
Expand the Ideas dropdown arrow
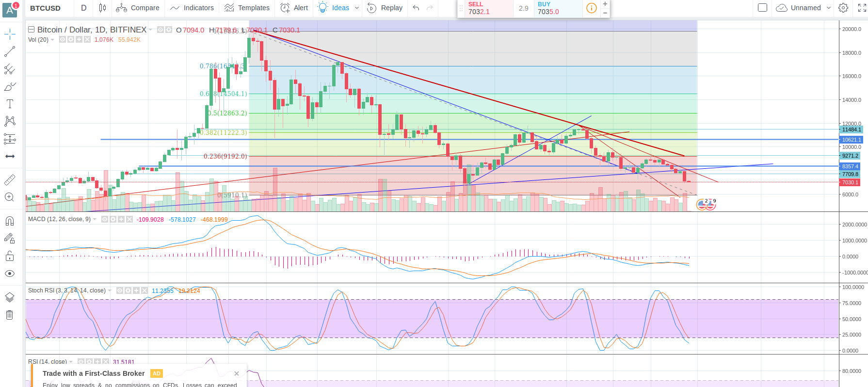tap(357, 8)
